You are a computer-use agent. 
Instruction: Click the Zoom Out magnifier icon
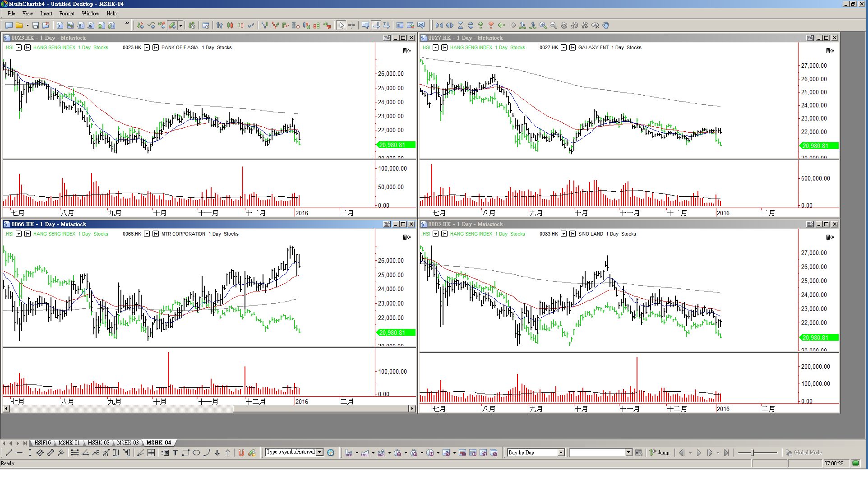click(x=554, y=25)
